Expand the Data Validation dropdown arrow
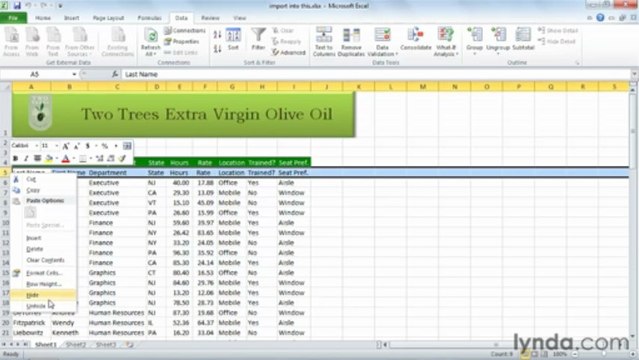Image resolution: width=639 pixels, height=360 pixels. [397, 54]
